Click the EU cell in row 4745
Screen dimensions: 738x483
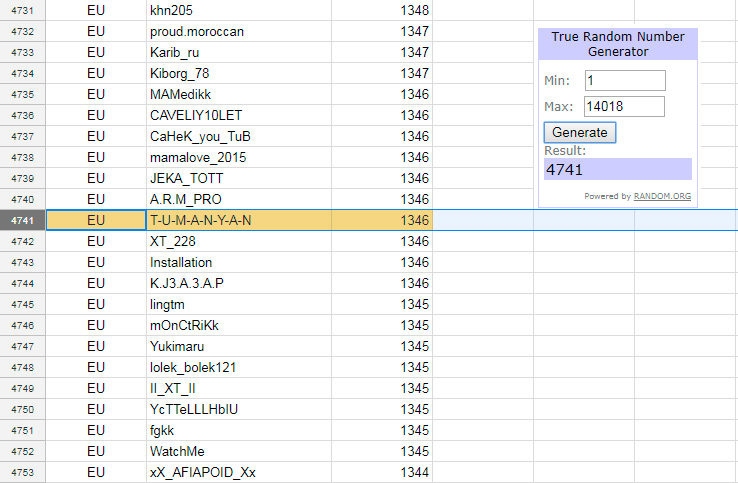96,304
